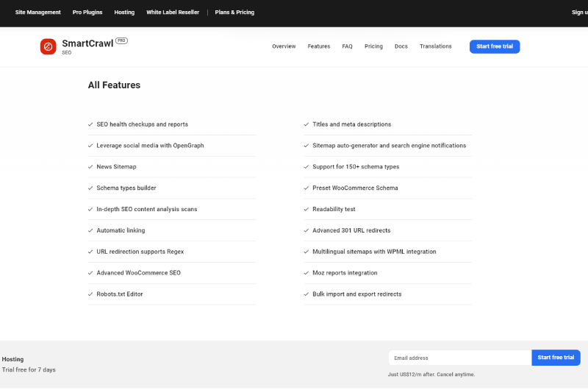The width and height of the screenshot is (588, 390).
Task: Click 'SEO health checkups and reports'
Action: click(x=142, y=124)
